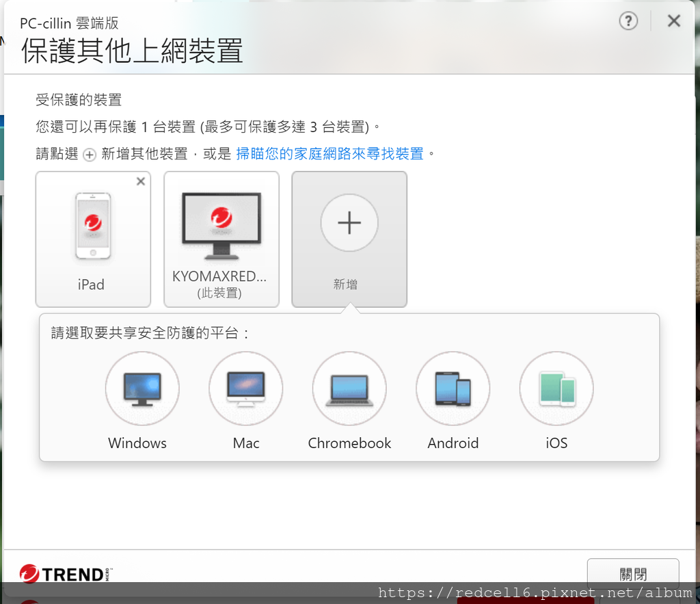Select the Windows platform icon
This screenshot has width=700, height=604.
coord(142,389)
